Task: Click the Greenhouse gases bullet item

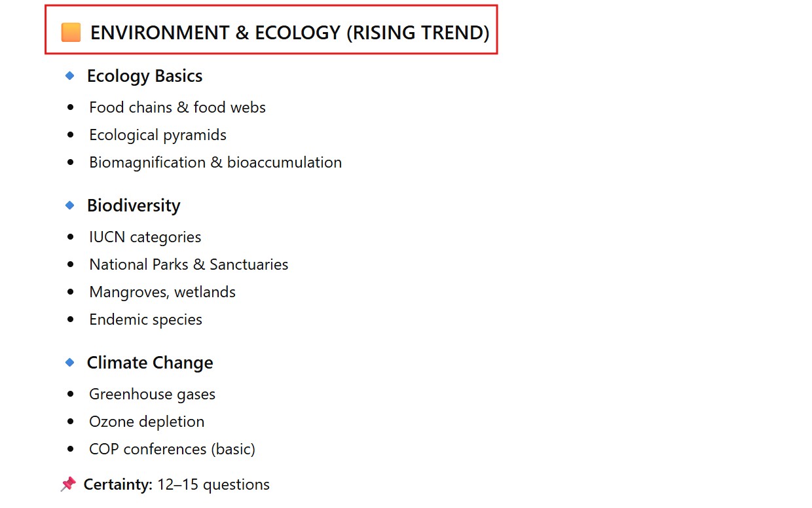Action: pyautogui.click(x=152, y=394)
